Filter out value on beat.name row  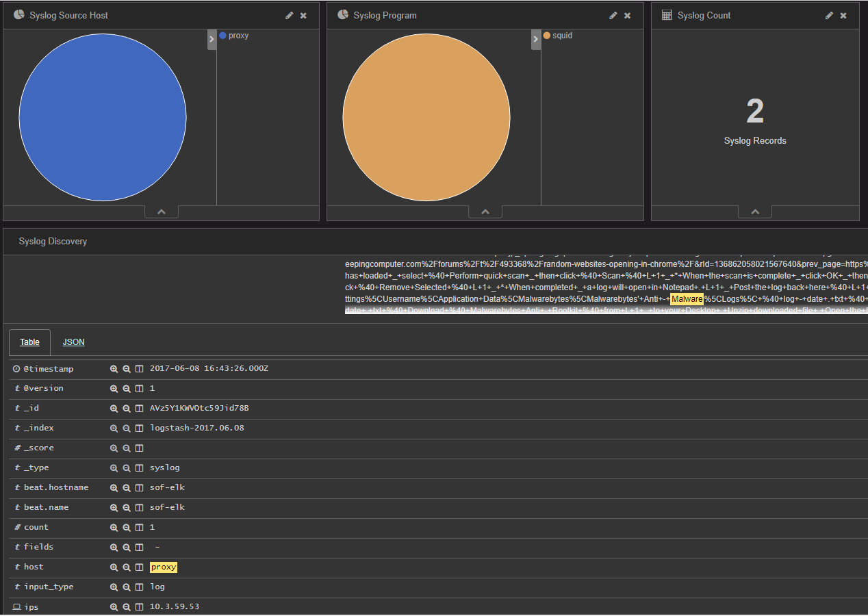pyautogui.click(x=127, y=508)
